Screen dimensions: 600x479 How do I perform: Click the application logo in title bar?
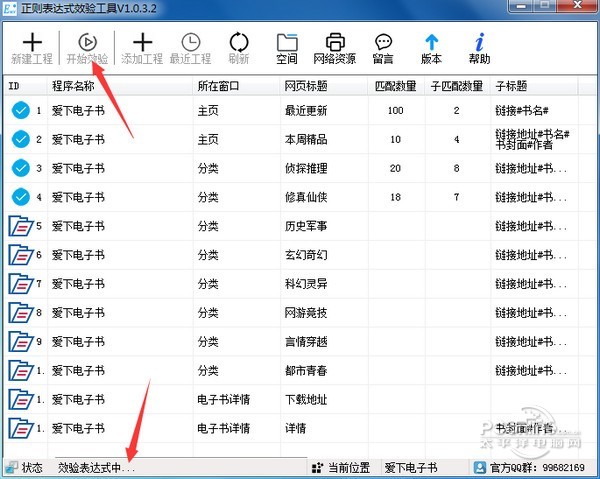click(x=10, y=8)
